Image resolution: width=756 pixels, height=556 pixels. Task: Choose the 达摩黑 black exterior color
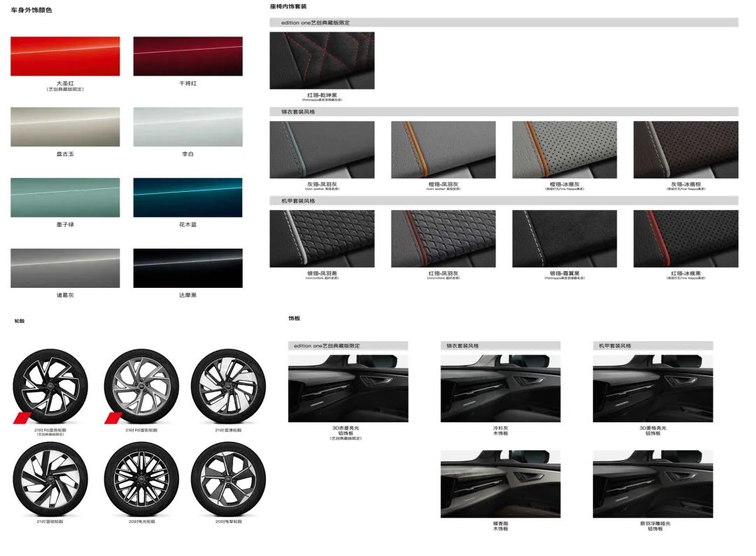click(x=188, y=268)
